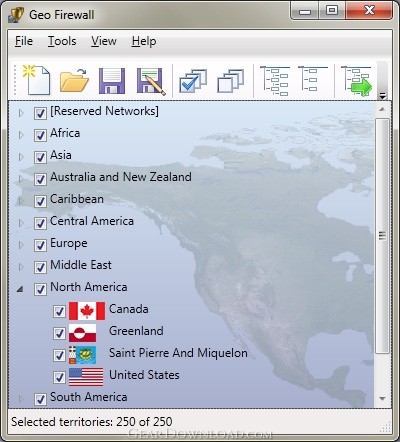
Task: Click the Canada flag icon
Action: pos(87,311)
